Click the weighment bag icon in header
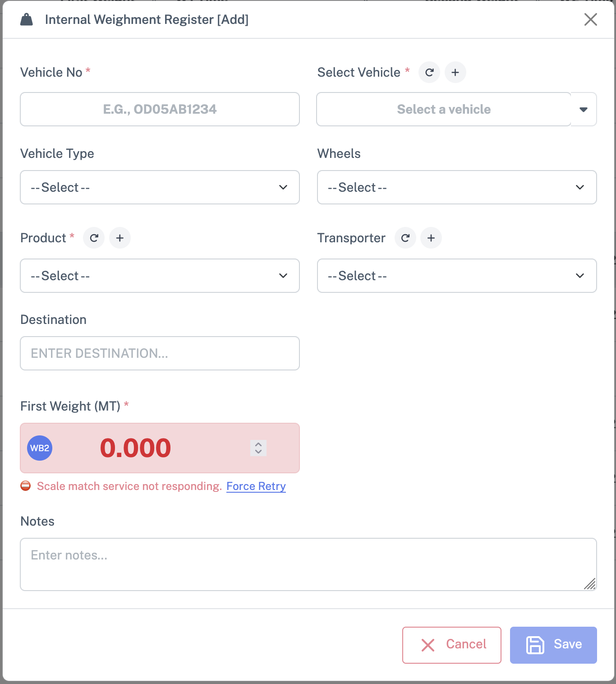Viewport: 616px width, 684px height. coord(27,20)
